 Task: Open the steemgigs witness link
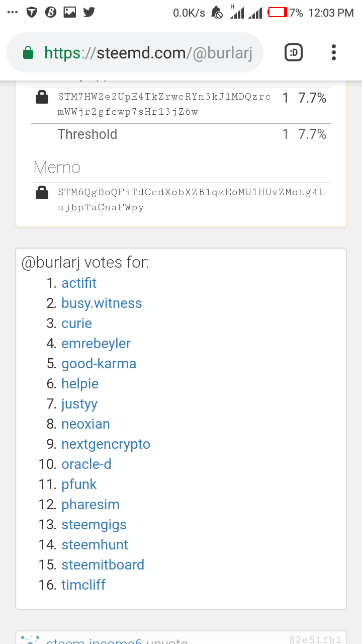[x=94, y=525]
